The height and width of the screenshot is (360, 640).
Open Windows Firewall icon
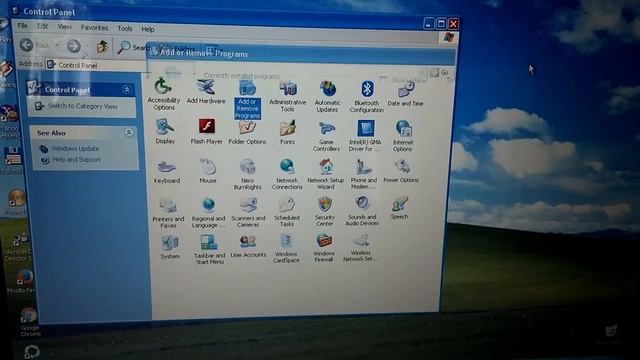pos(324,247)
